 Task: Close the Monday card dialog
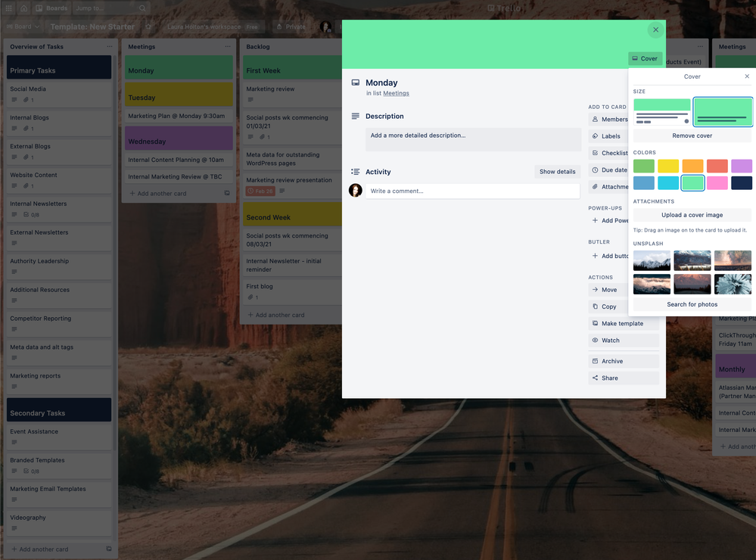tap(655, 30)
